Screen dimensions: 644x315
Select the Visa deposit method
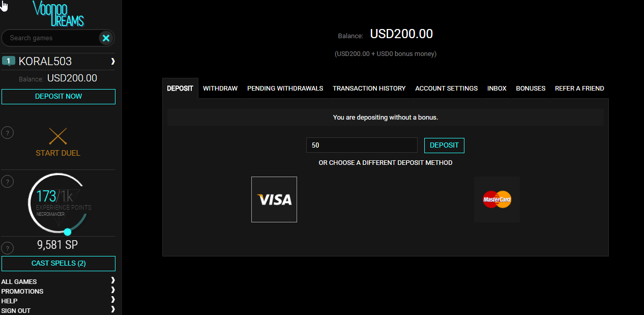[x=274, y=199]
